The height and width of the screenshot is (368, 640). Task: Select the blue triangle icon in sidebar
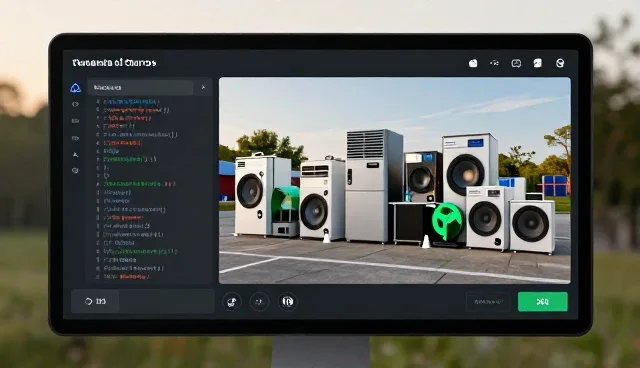76,88
